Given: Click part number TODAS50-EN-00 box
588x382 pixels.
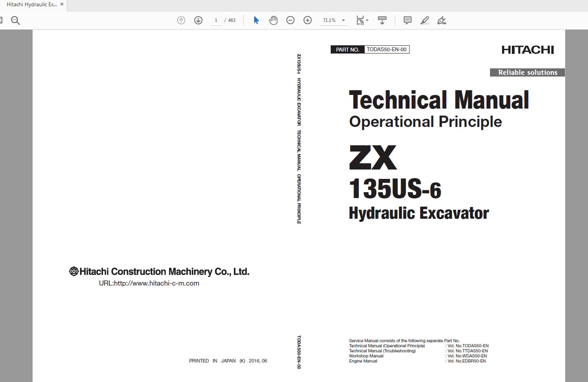Looking at the screenshot, I should tap(387, 49).
